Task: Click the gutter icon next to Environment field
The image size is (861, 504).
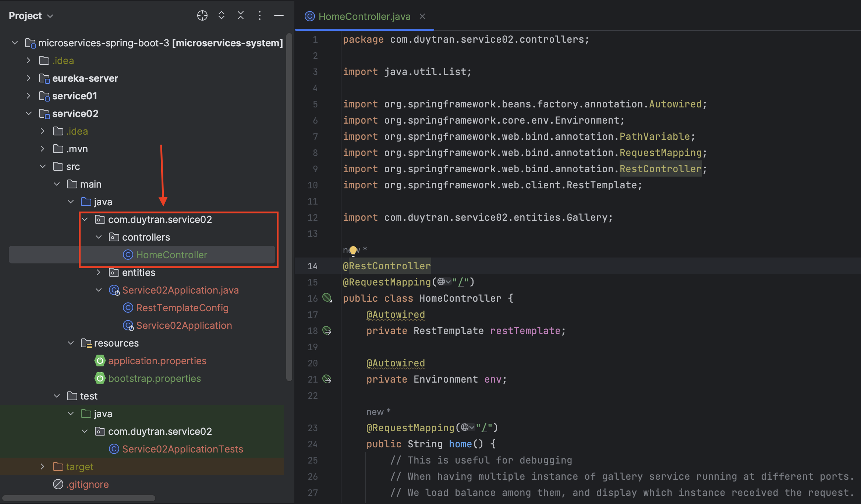Action: 327,379
